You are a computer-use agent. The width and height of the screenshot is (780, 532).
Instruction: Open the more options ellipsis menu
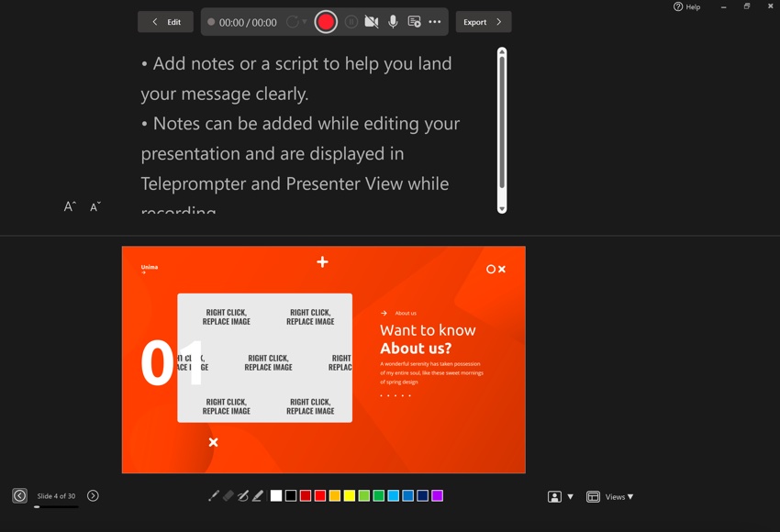click(435, 22)
